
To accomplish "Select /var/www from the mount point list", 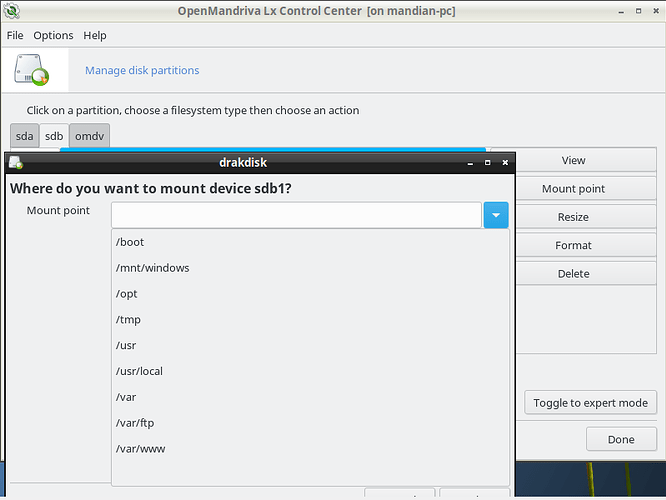I will coord(310,449).
